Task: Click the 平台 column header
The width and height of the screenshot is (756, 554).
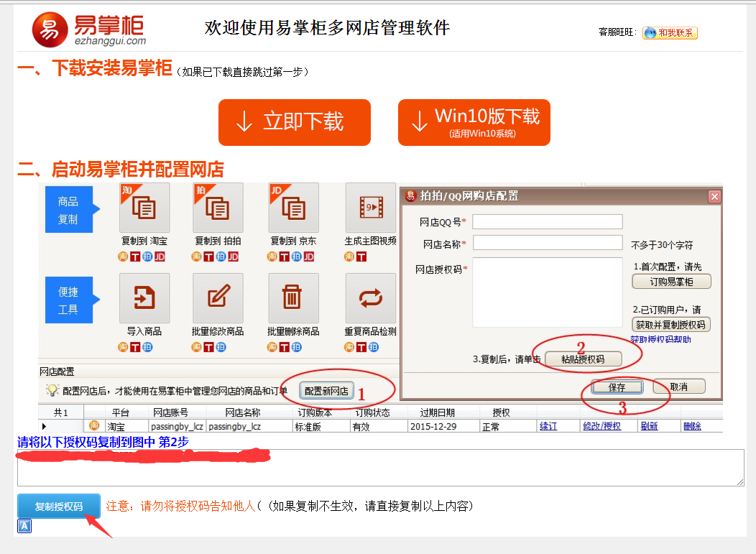Action: tap(121, 412)
